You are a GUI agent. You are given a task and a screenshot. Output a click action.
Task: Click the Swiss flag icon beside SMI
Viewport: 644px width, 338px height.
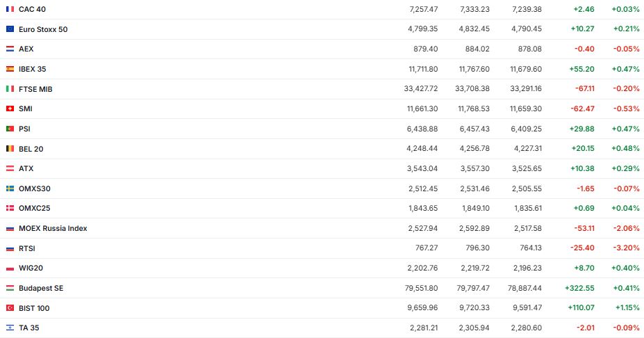(x=10, y=108)
